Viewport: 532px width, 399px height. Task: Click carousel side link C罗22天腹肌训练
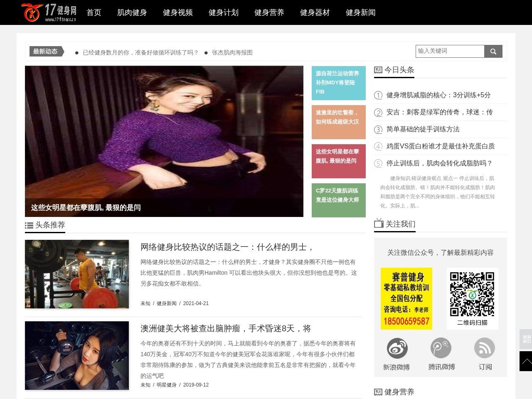coord(338,200)
